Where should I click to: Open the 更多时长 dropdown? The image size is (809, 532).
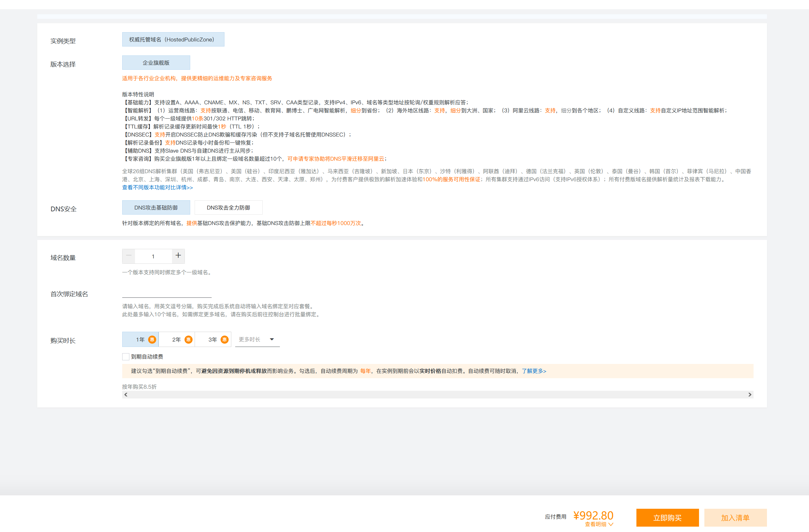[257, 339]
